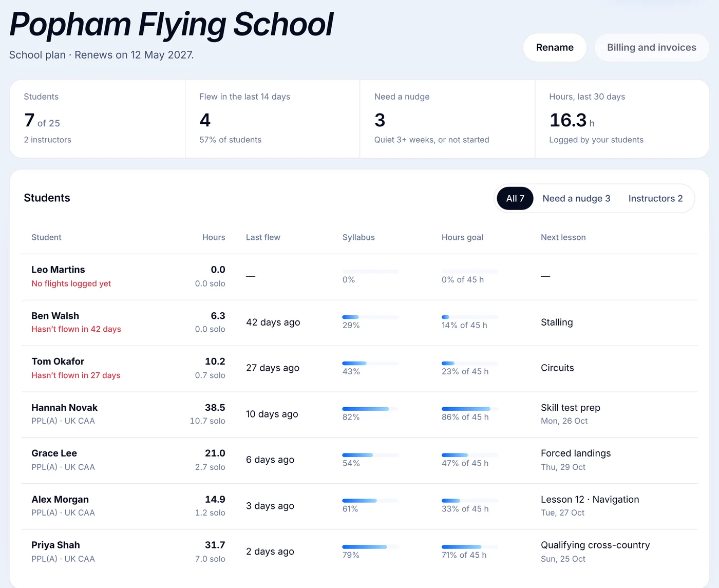Click the "27 days ago" cell
Image resolution: width=719 pixels, height=588 pixels.
click(x=273, y=368)
